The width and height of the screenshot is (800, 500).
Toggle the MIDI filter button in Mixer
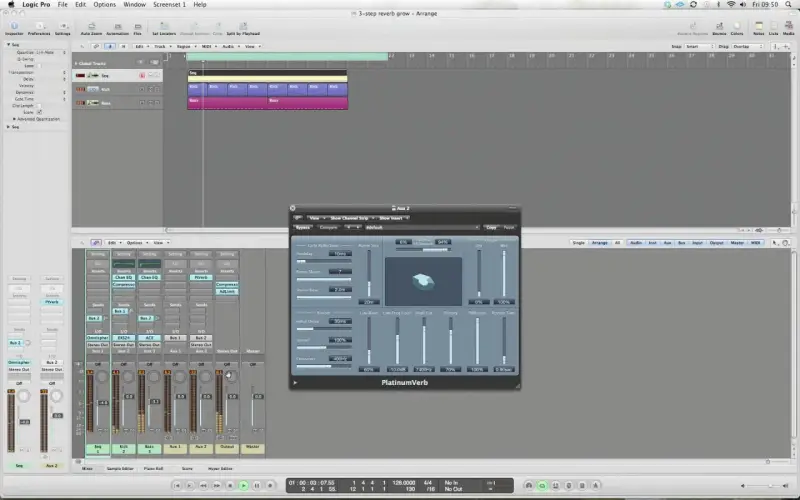click(x=756, y=243)
